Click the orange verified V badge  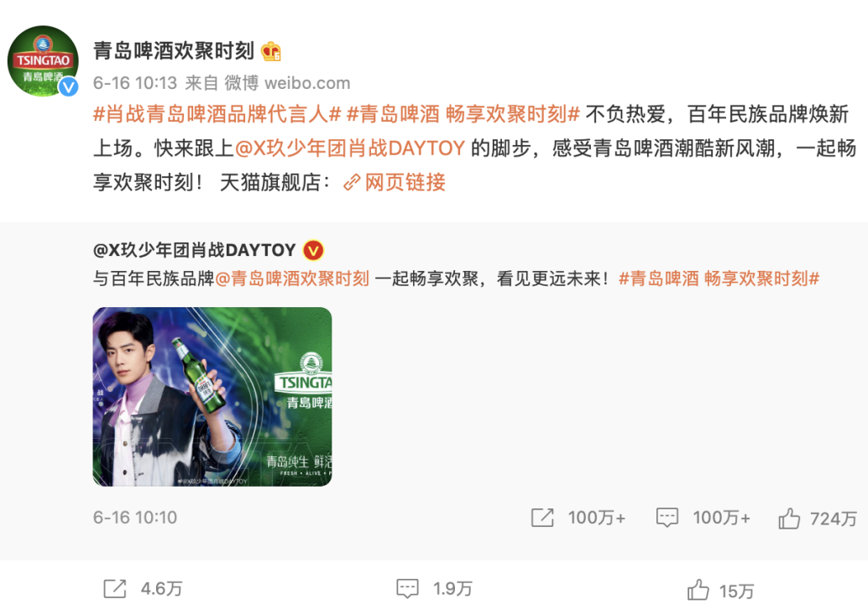[x=313, y=251]
